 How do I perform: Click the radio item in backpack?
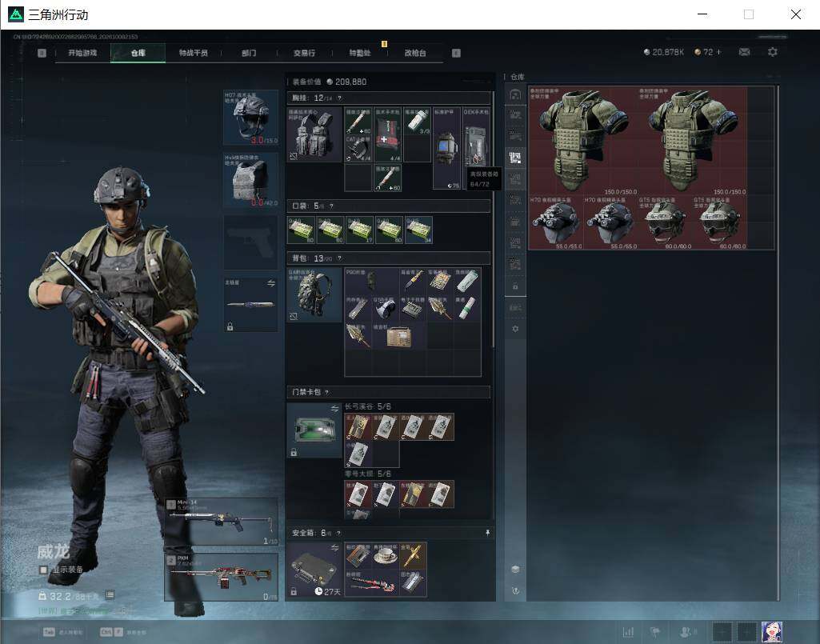click(399, 336)
